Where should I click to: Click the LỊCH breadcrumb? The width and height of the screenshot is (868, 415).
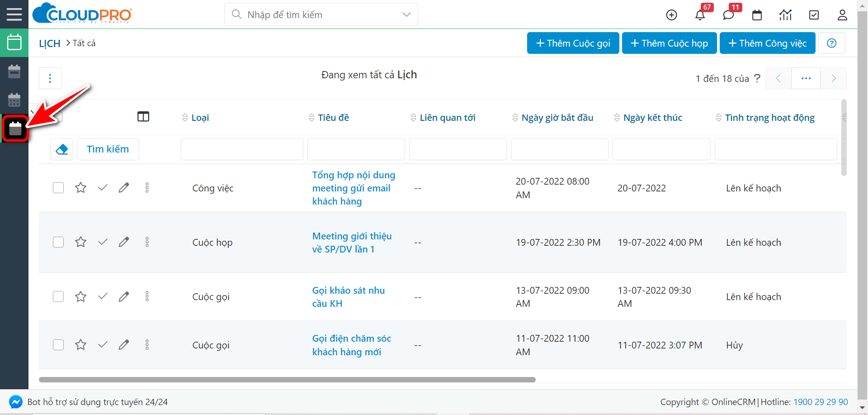point(50,43)
